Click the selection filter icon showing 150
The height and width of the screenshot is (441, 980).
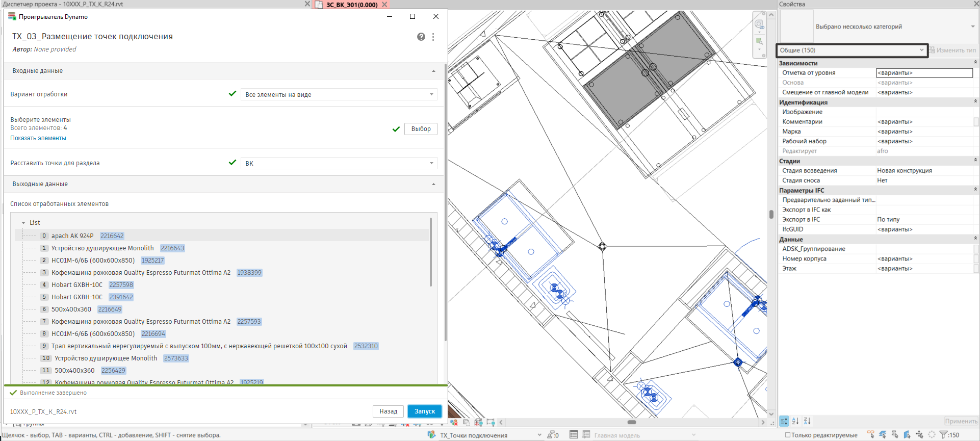tap(944, 435)
